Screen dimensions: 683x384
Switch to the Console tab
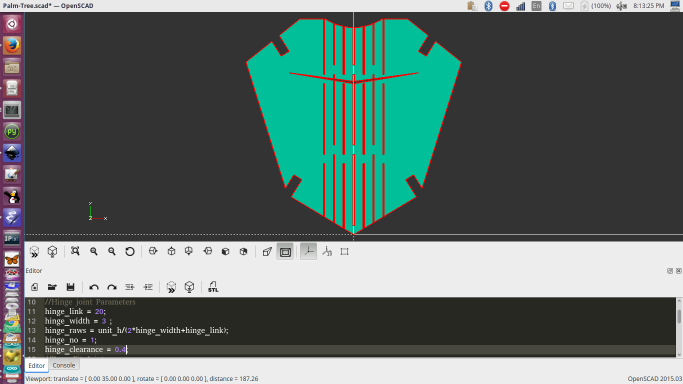(64, 365)
